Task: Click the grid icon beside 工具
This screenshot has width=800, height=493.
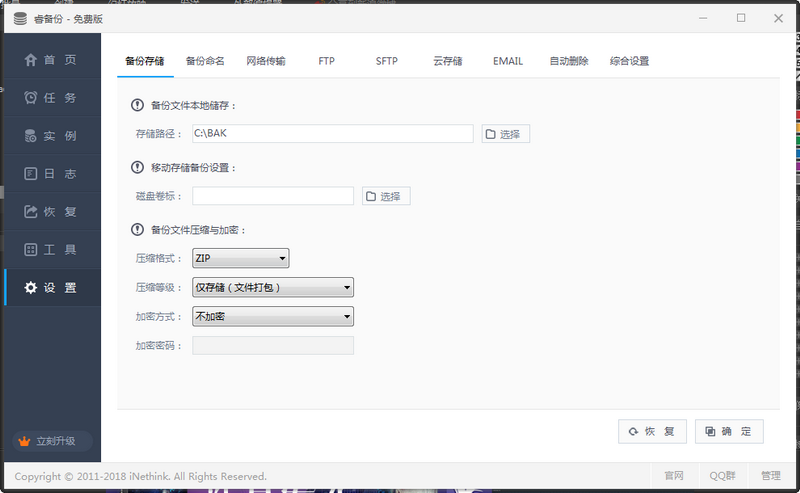Action: (31, 250)
